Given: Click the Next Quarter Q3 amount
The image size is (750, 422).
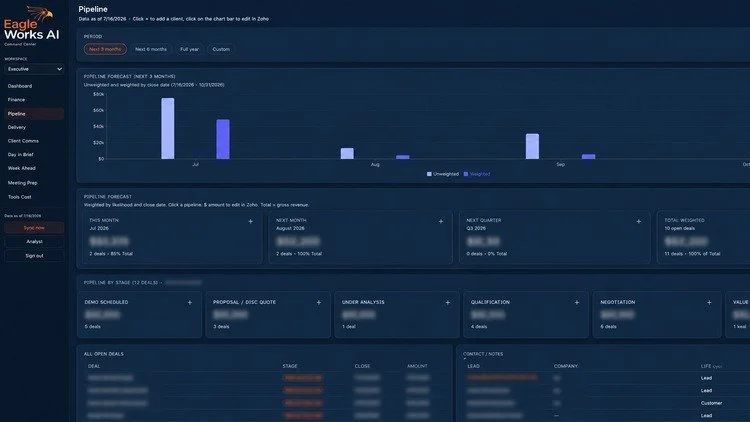Looking at the screenshot, I should click(x=484, y=241).
